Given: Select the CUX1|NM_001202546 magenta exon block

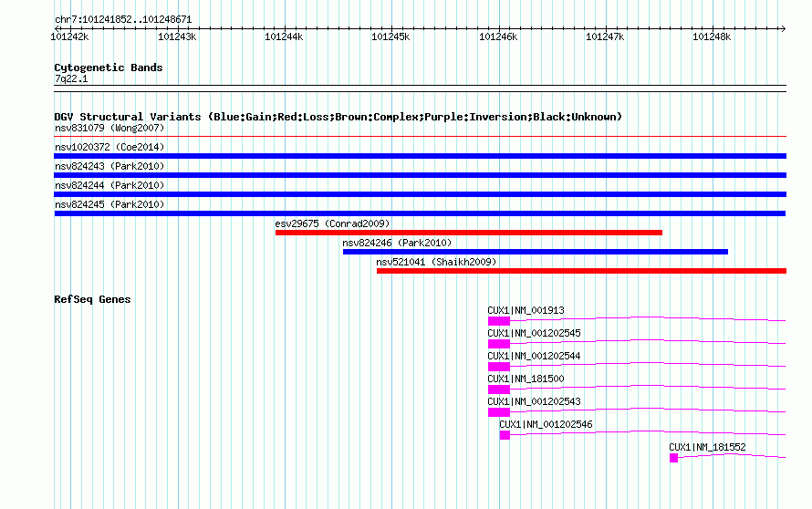Looking at the screenshot, I should (x=505, y=435).
